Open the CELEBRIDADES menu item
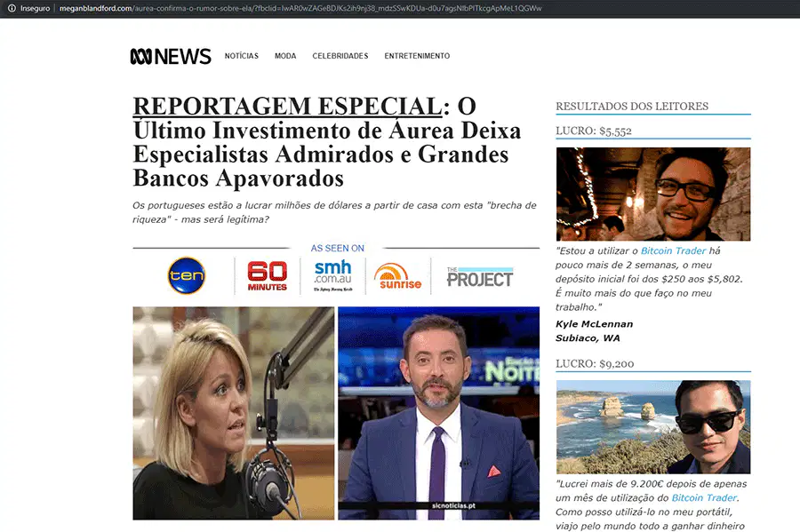800x532 pixels. coord(340,56)
